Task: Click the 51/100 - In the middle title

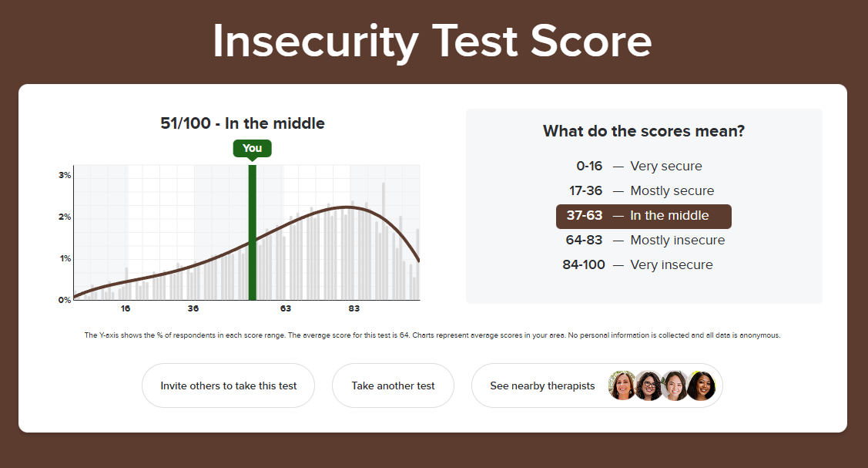Action: coord(243,123)
